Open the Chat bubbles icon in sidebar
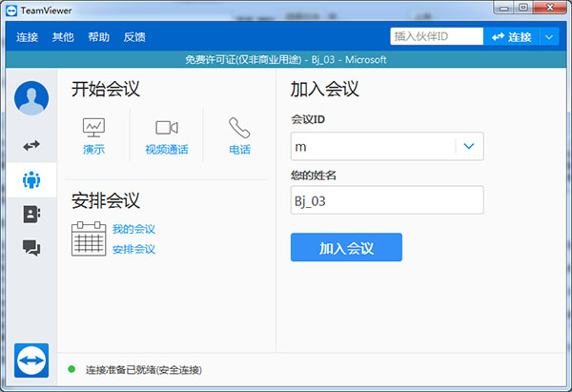572x392 pixels. click(x=31, y=248)
